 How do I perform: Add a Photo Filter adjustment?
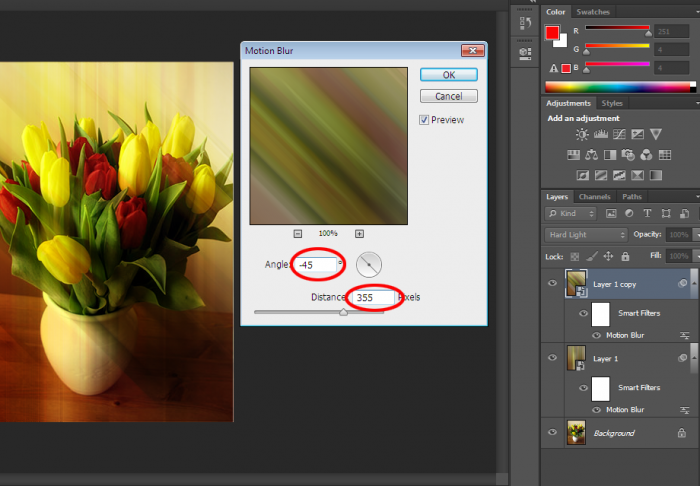[x=628, y=155]
